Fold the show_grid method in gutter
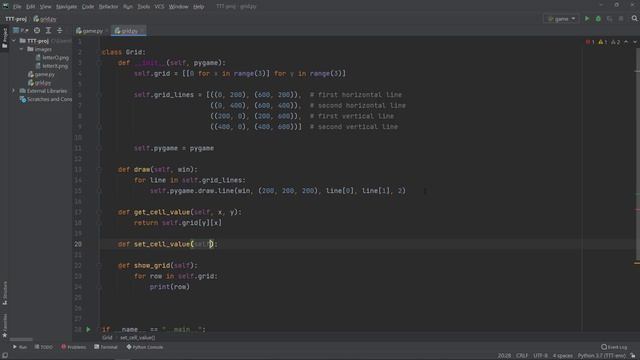640x360 pixels. 99,265
